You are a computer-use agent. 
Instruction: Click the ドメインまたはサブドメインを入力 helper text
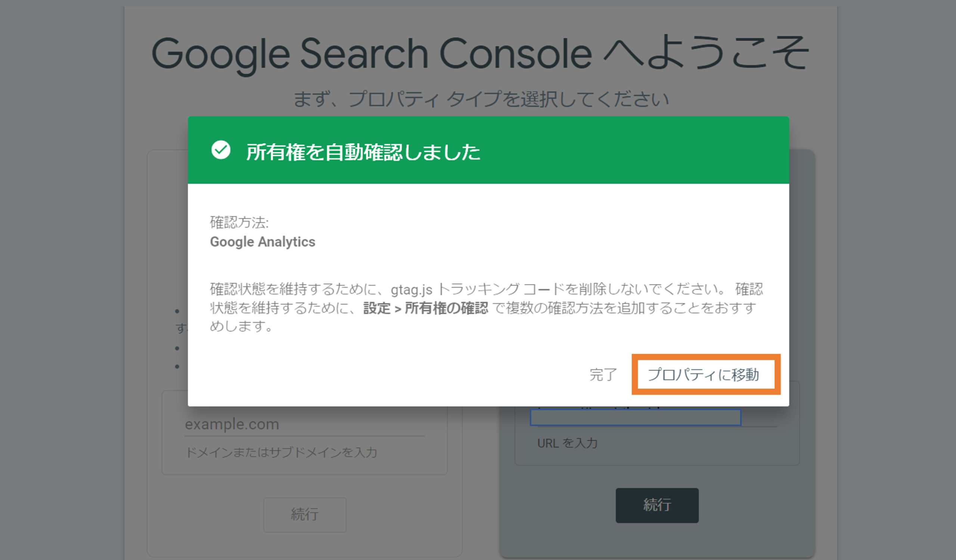point(281,452)
